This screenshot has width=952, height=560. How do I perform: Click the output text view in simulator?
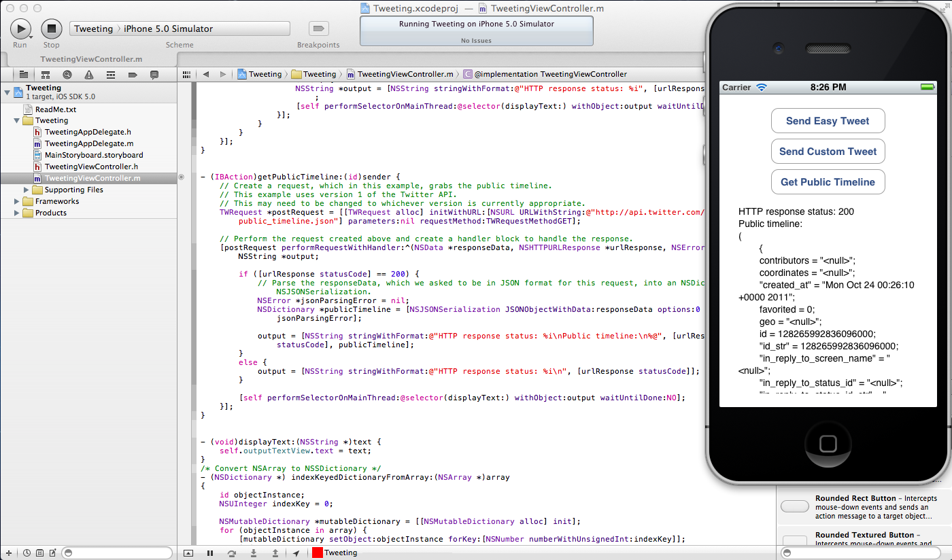click(828, 299)
